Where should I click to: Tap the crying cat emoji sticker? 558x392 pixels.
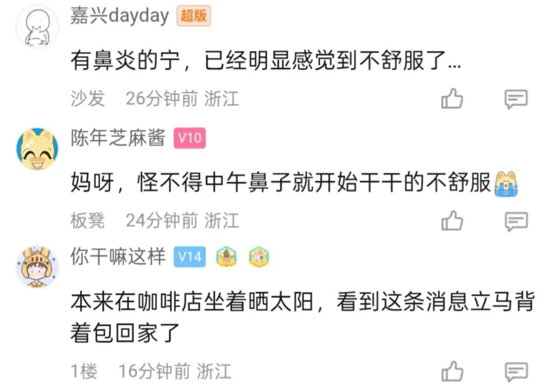506,183
